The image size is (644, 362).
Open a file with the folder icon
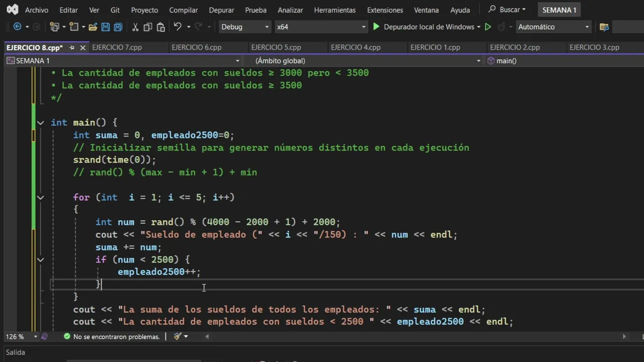[93, 27]
